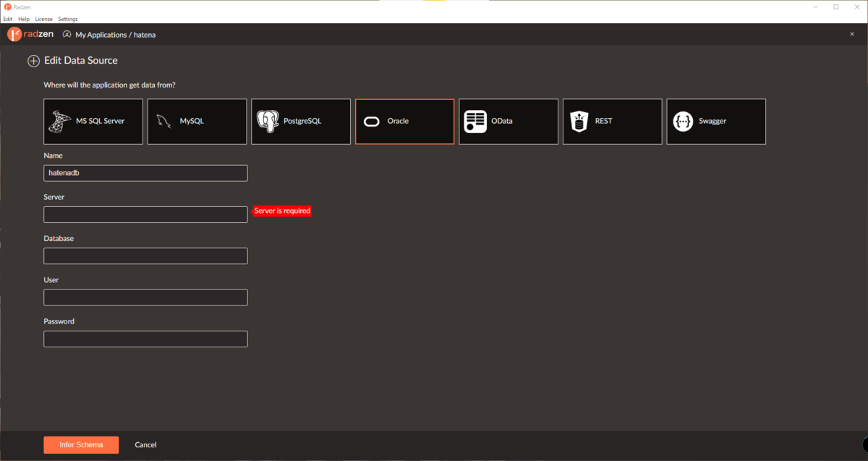Open the Edit menu
The image size is (868, 461).
coord(8,19)
